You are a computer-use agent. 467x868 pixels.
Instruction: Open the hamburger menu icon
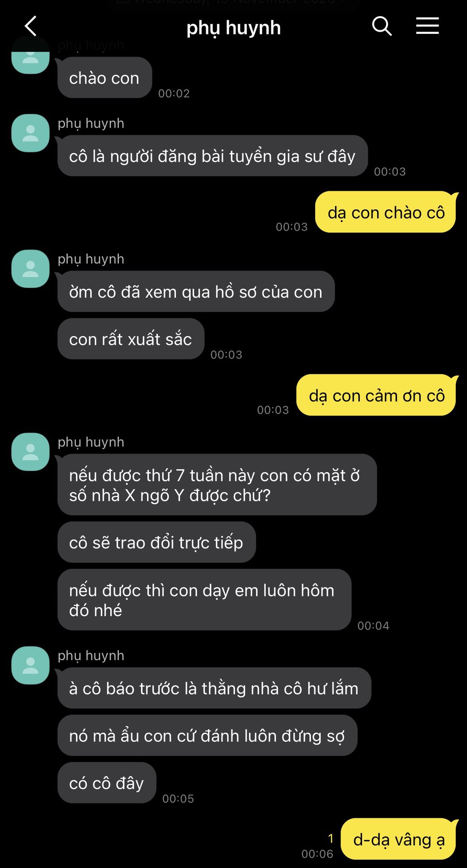[x=427, y=26]
